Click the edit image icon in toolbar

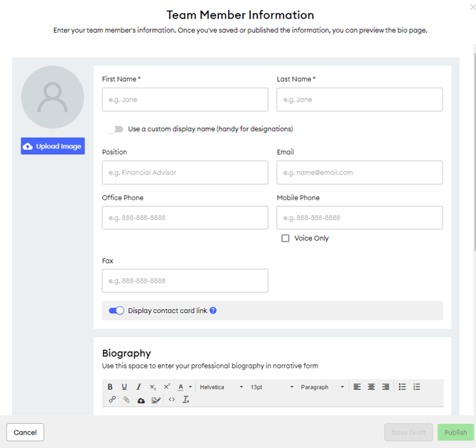tap(156, 400)
